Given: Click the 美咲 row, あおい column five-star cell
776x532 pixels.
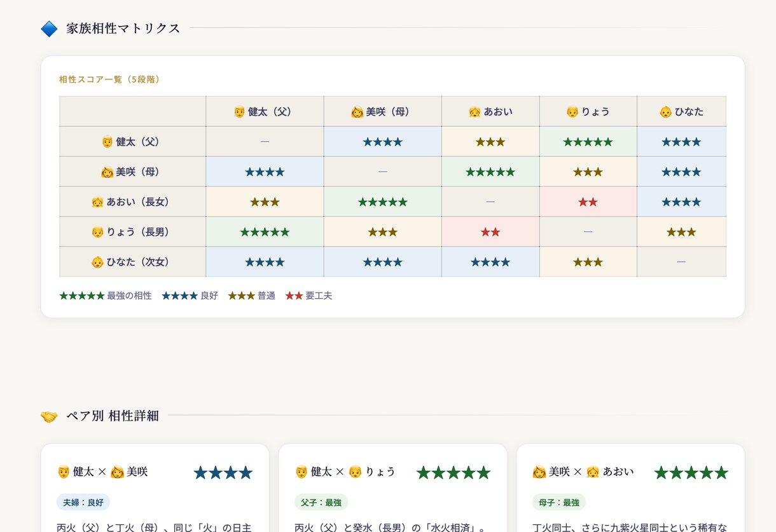Looking at the screenshot, I should point(490,172).
